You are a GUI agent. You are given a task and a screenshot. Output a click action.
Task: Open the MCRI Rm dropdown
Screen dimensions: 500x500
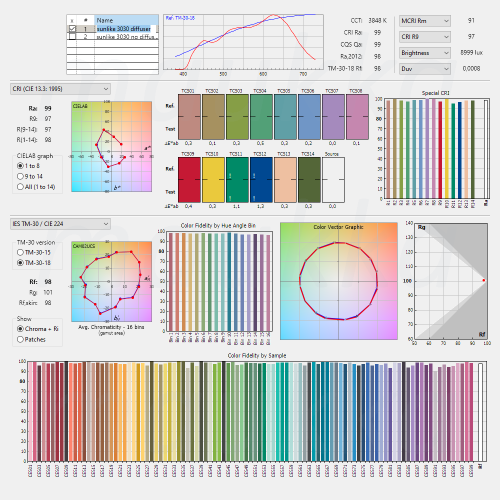click(425, 21)
